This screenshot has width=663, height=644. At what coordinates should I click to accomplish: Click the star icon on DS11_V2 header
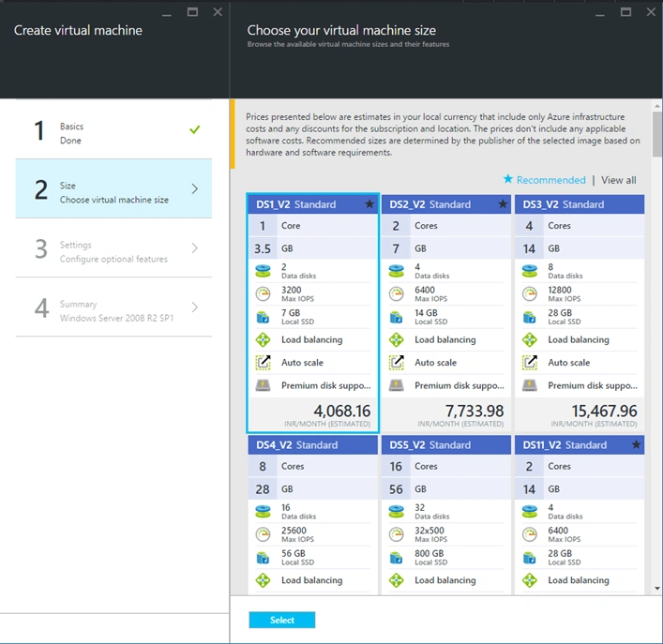point(636,444)
